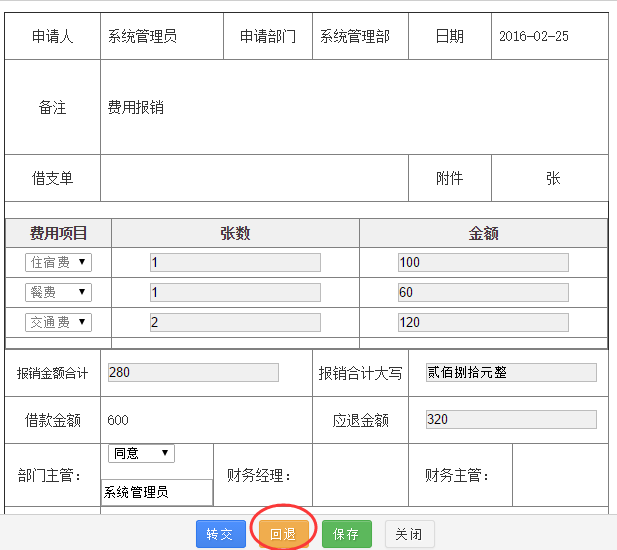617x550 pixels.
Task: Select the 报销金额合计 field showing 280
Action: tap(193, 372)
